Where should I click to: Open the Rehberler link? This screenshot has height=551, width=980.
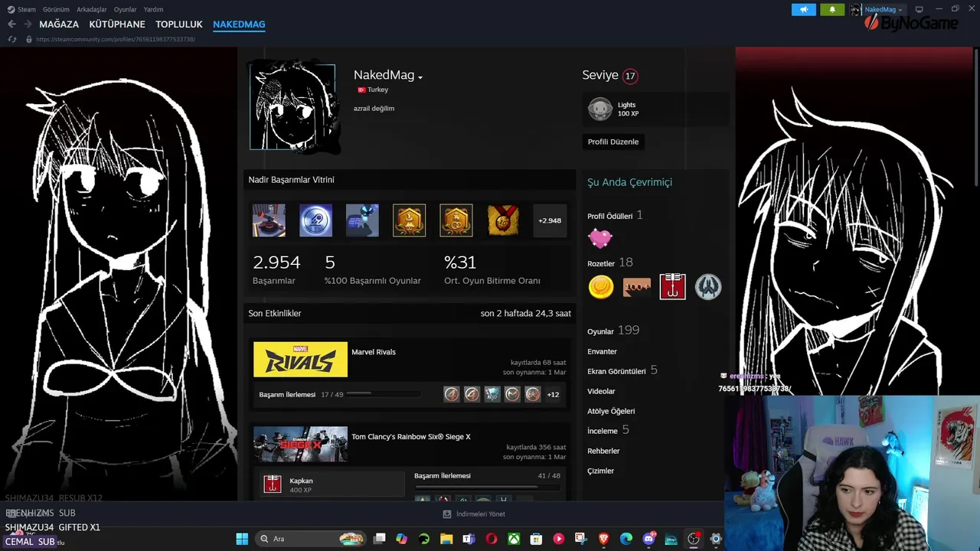tap(603, 451)
